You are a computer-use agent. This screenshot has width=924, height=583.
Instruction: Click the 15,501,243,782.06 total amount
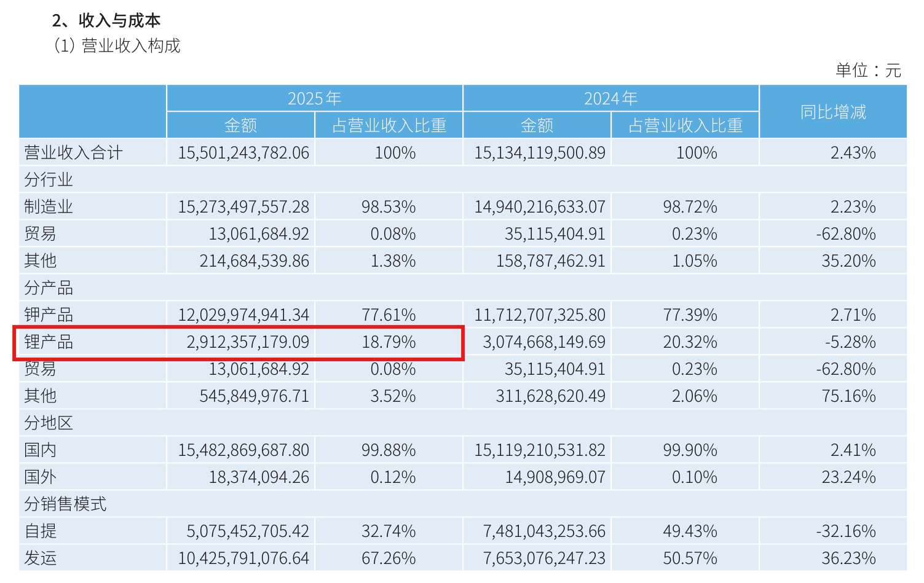tap(243, 152)
